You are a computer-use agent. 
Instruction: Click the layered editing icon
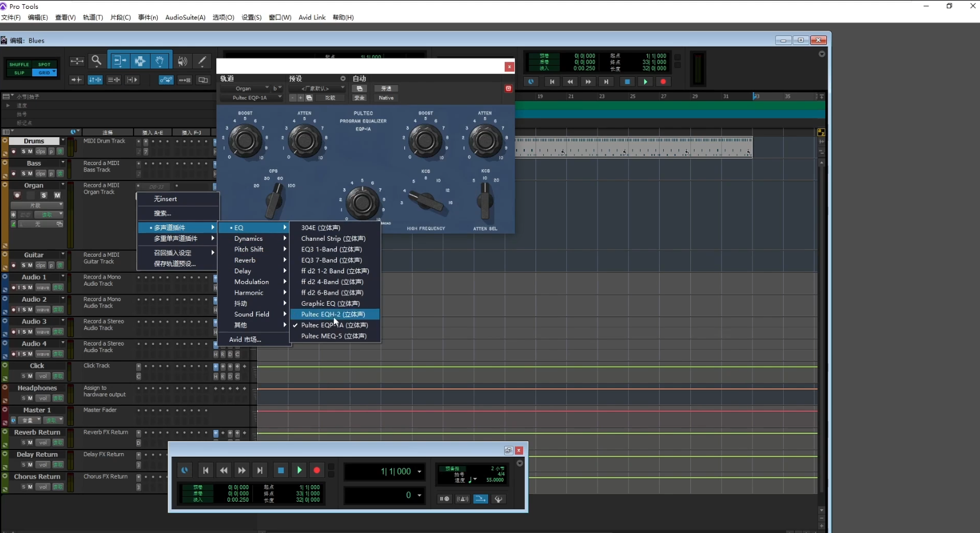point(203,80)
